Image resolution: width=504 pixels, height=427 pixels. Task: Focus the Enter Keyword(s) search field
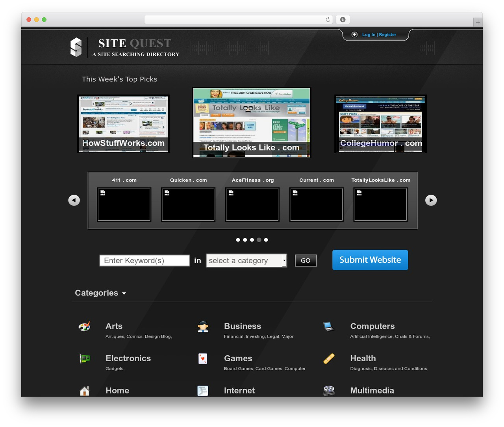click(145, 260)
